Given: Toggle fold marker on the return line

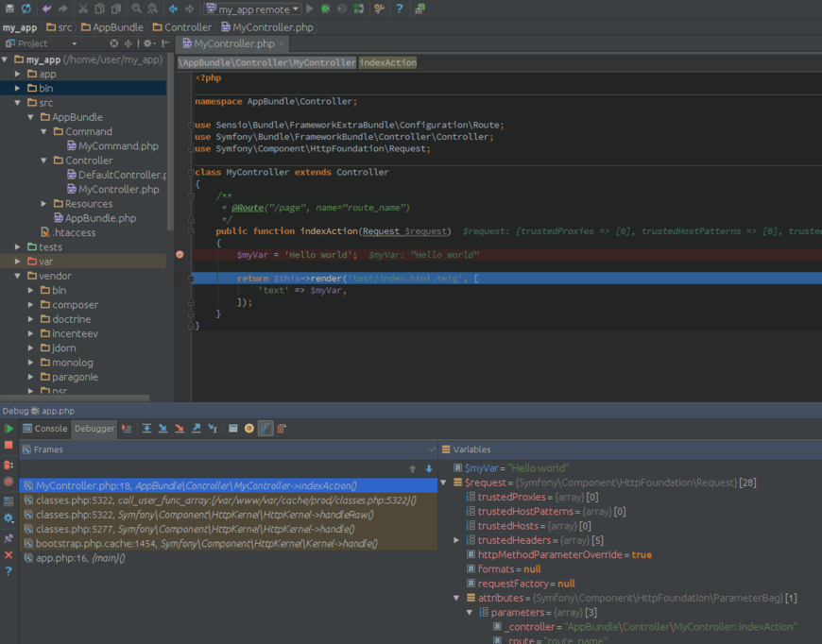Looking at the screenshot, I should pyautogui.click(x=191, y=279).
